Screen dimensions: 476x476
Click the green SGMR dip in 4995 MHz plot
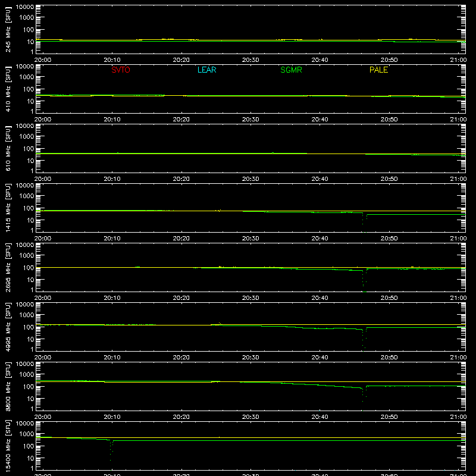(364, 339)
